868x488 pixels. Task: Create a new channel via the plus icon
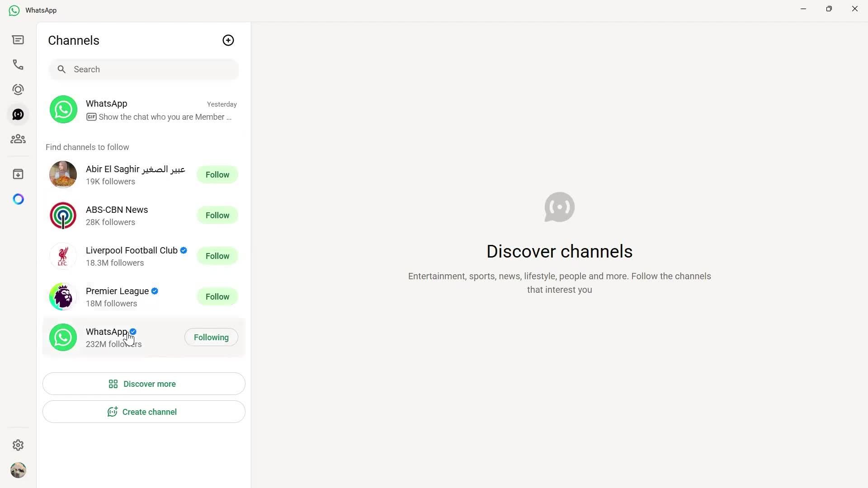[x=228, y=40]
